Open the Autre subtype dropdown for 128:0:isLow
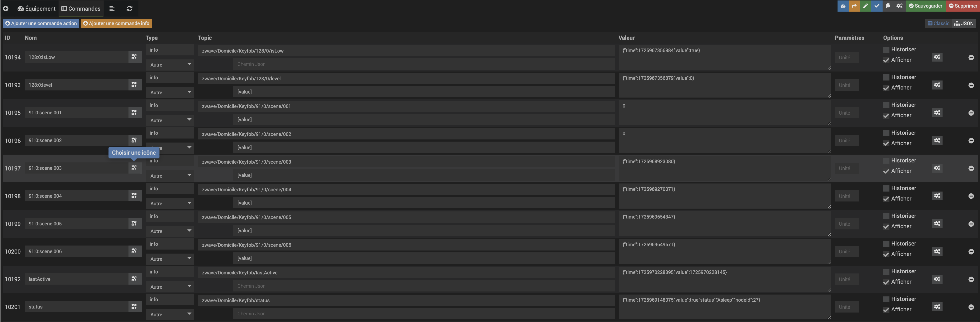This screenshot has height=322, width=980. [170, 65]
